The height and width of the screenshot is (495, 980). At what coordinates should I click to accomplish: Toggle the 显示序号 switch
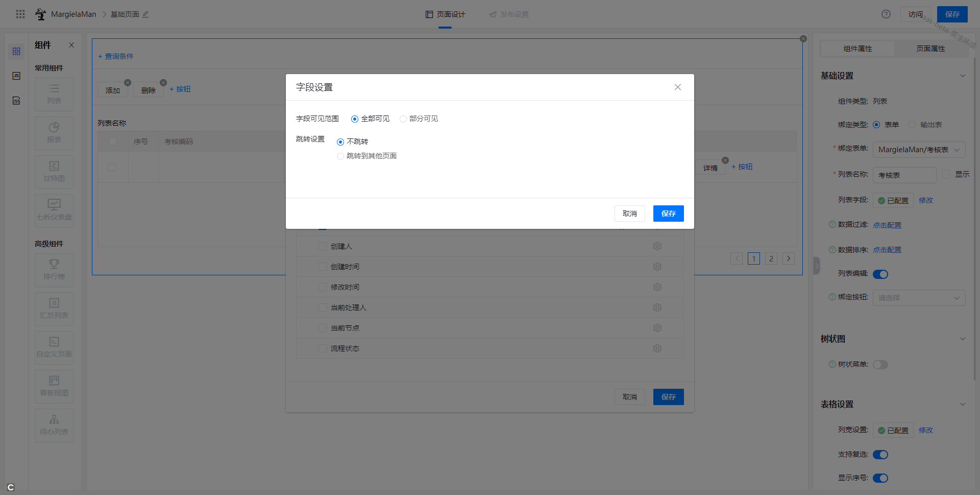pyautogui.click(x=880, y=478)
